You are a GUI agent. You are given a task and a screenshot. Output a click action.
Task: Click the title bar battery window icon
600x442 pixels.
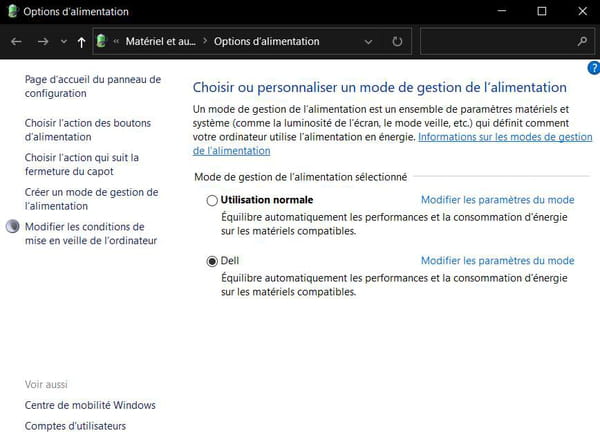click(13, 11)
